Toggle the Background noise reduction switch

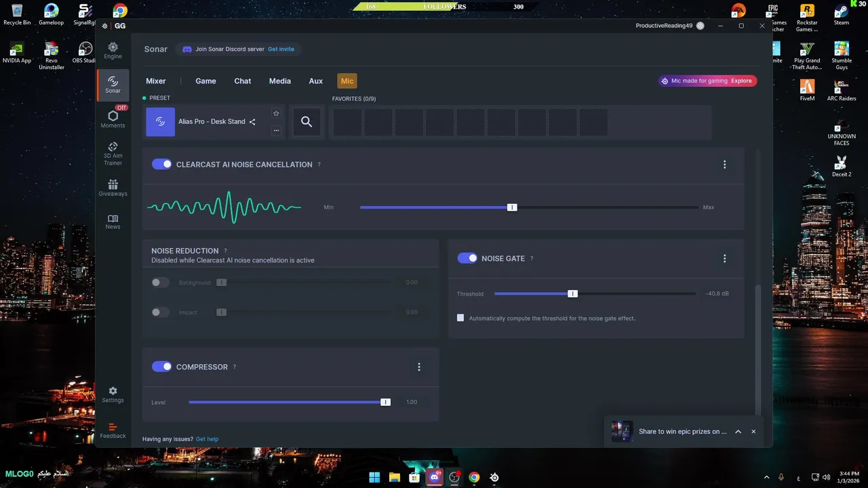coord(160,283)
